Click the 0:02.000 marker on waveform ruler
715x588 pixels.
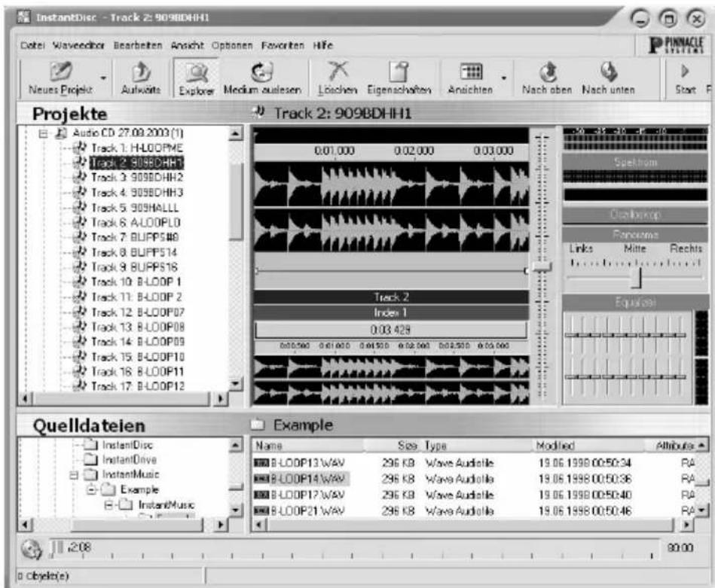(x=414, y=151)
